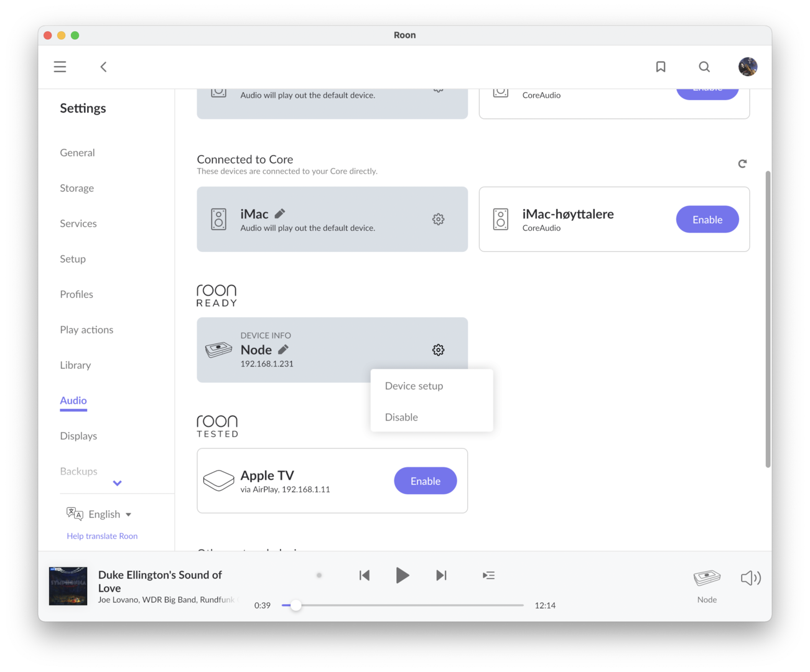Rename the Node device via pencil icon

pyautogui.click(x=283, y=349)
